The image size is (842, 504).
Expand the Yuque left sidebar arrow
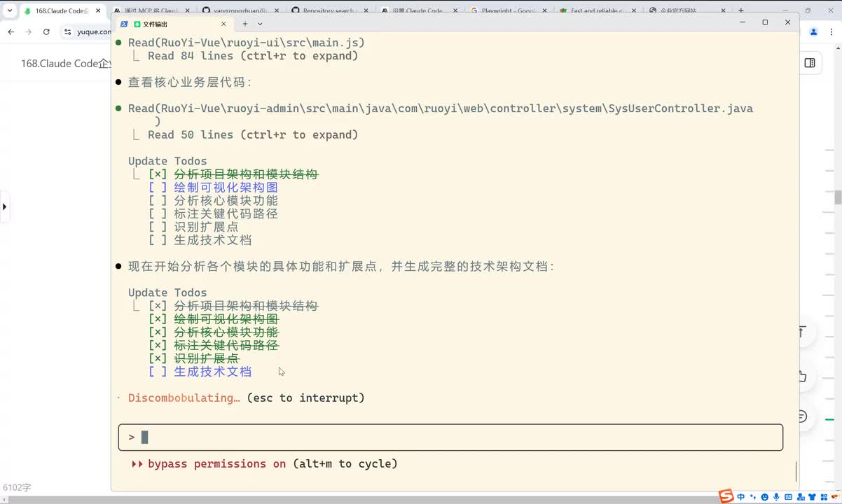4,206
